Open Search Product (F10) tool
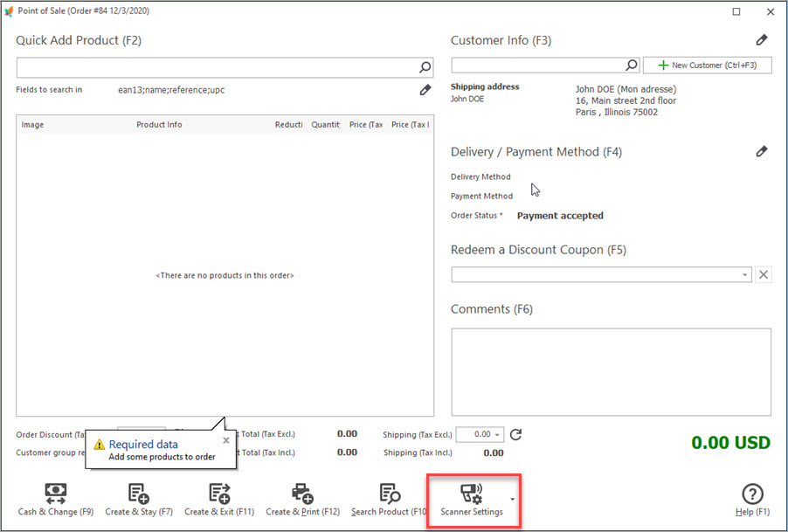 390,494
